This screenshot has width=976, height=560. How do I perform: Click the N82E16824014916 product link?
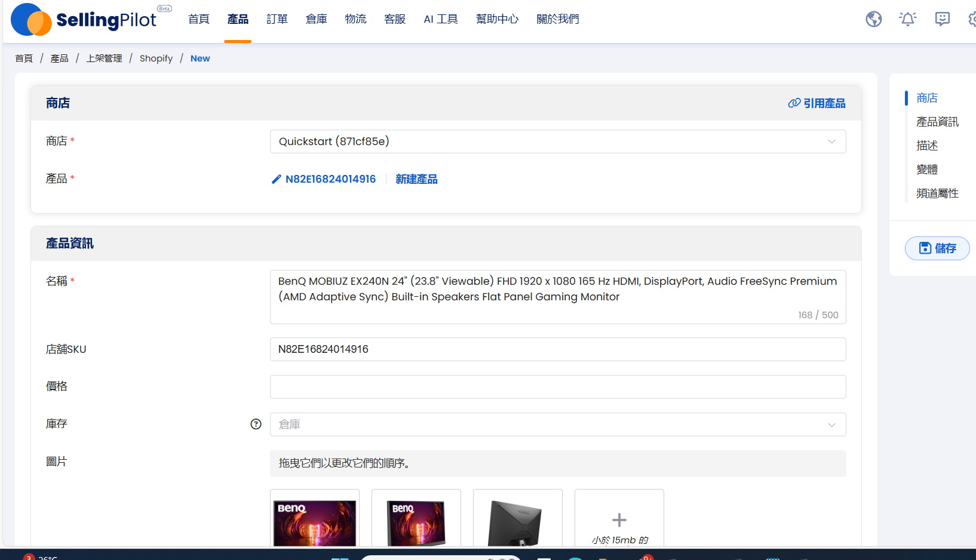[330, 179]
